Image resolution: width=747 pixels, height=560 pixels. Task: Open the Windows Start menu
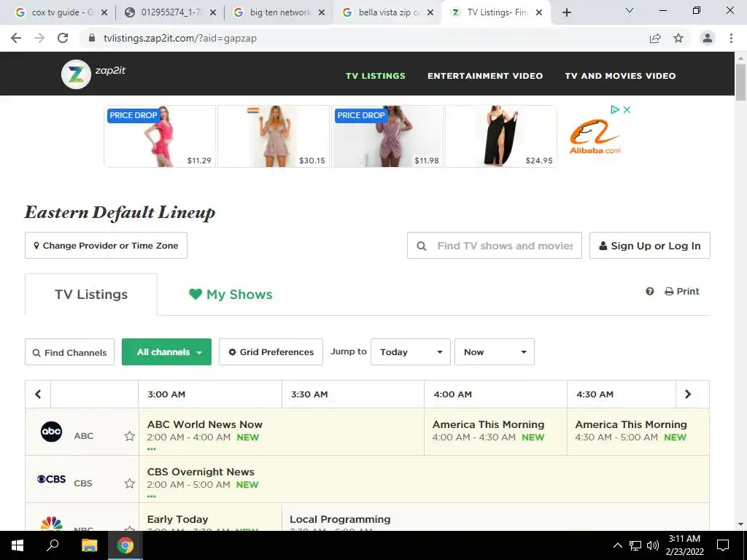click(18, 545)
